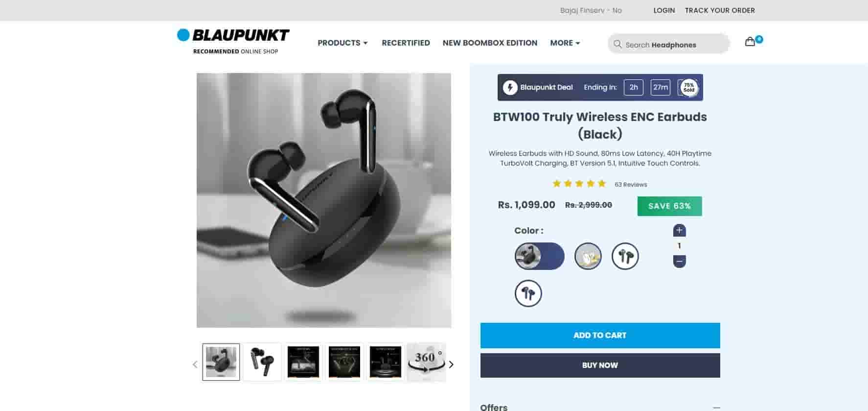This screenshot has width=868, height=411.
Task: Open the 360° view thumbnail
Action: (x=426, y=362)
